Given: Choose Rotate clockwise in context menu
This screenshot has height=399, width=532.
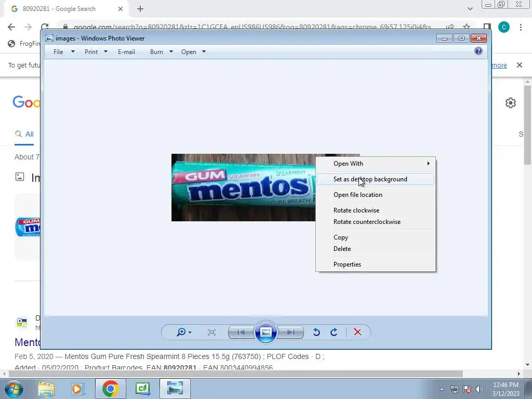Looking at the screenshot, I should click(x=376, y=210).
